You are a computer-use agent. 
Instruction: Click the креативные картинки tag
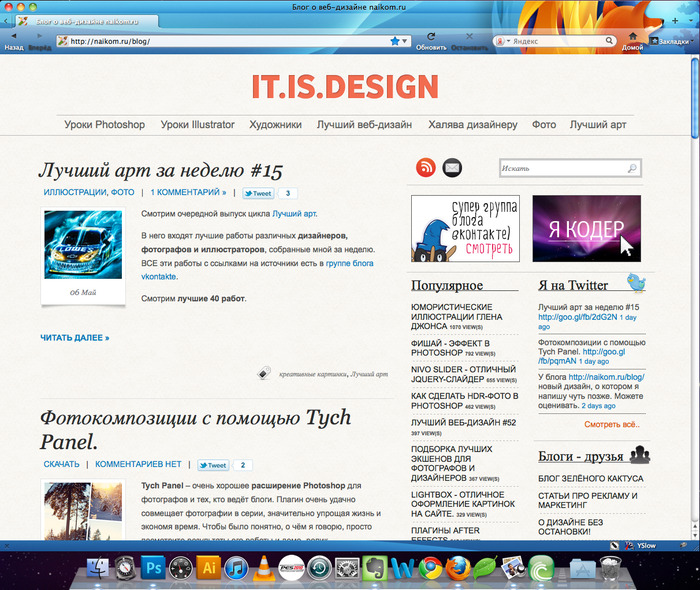(x=312, y=374)
